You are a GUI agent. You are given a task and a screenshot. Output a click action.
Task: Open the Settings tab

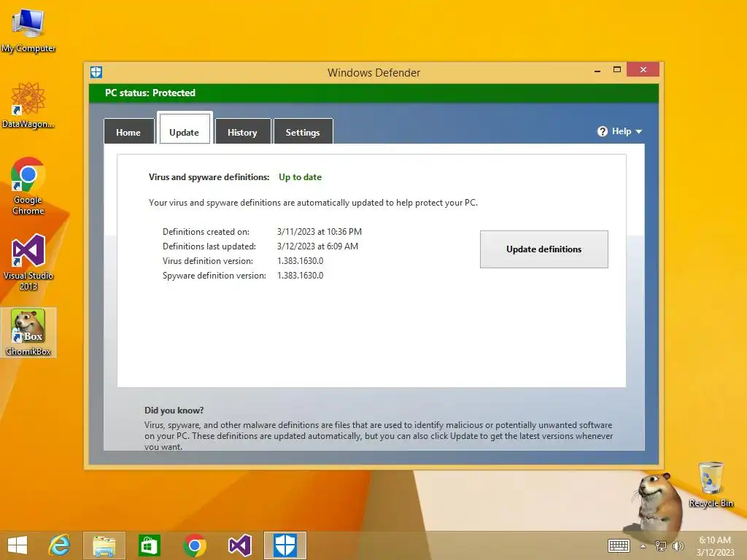click(x=303, y=132)
